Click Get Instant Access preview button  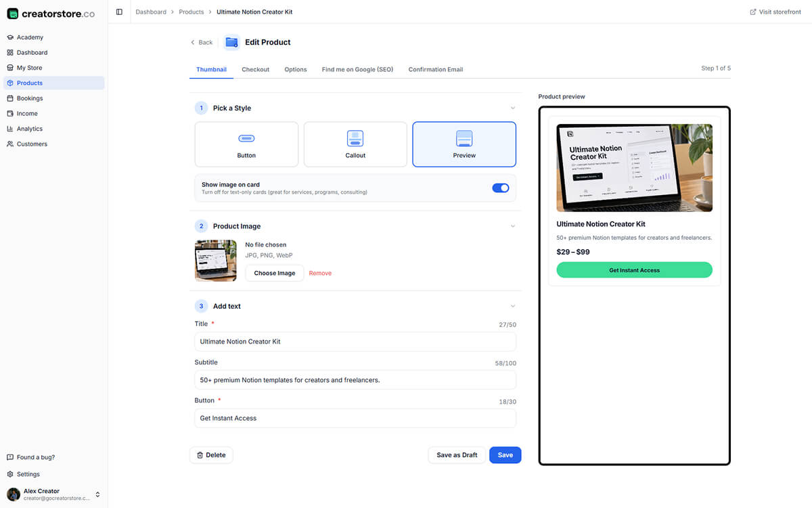coord(634,270)
